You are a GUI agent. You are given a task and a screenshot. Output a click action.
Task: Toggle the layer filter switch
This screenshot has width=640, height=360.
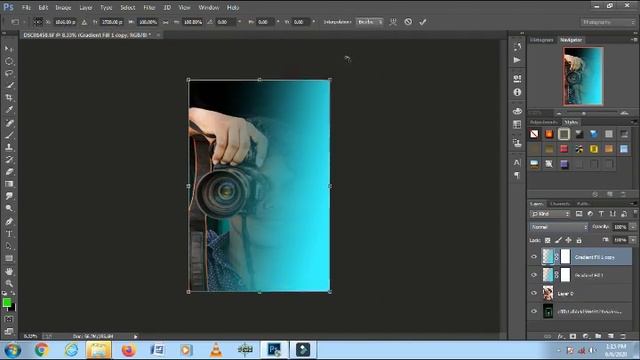[x=635, y=213]
